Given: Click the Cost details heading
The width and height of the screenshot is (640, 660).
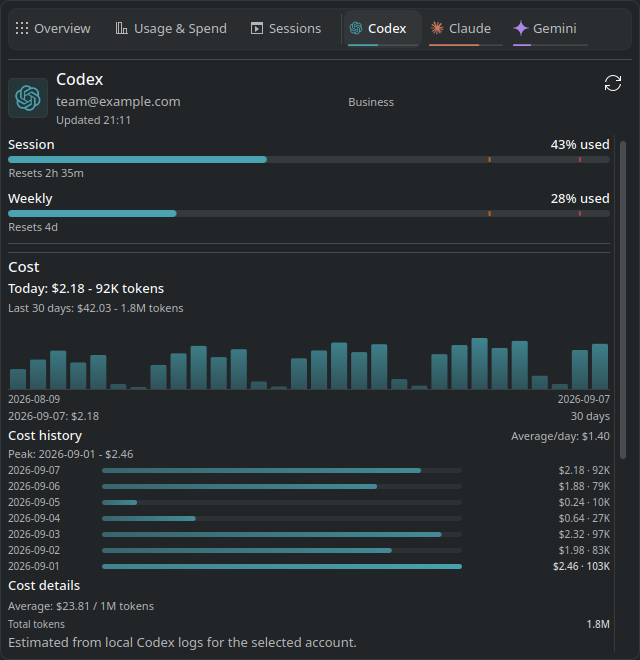Looking at the screenshot, I should [44, 585].
